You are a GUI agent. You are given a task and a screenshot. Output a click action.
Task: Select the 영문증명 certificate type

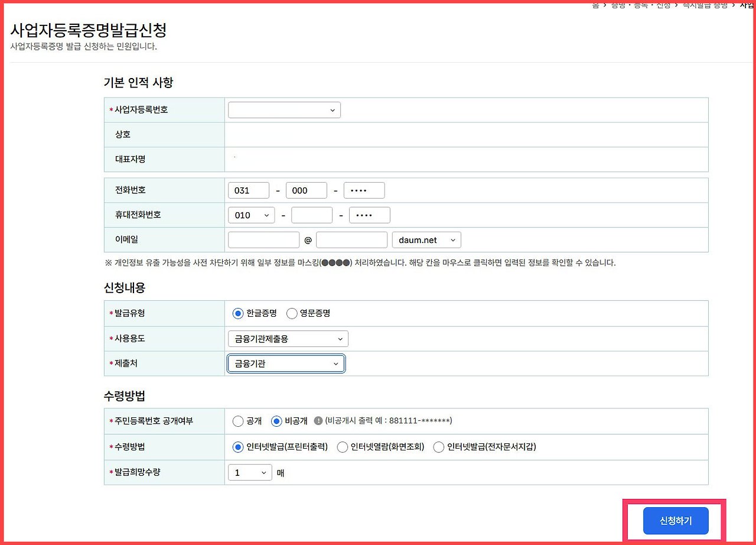[x=292, y=313]
